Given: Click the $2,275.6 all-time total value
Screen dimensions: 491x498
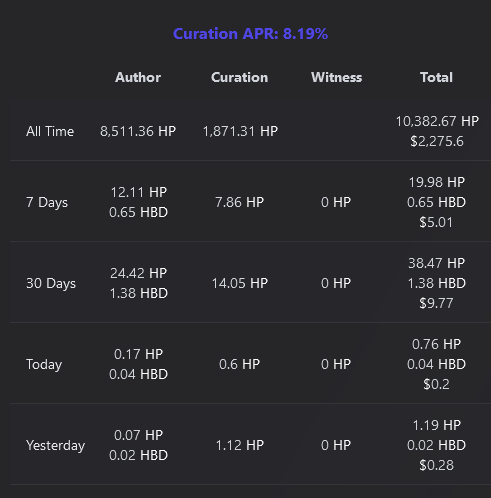Looking at the screenshot, I should pyautogui.click(x=437, y=141).
